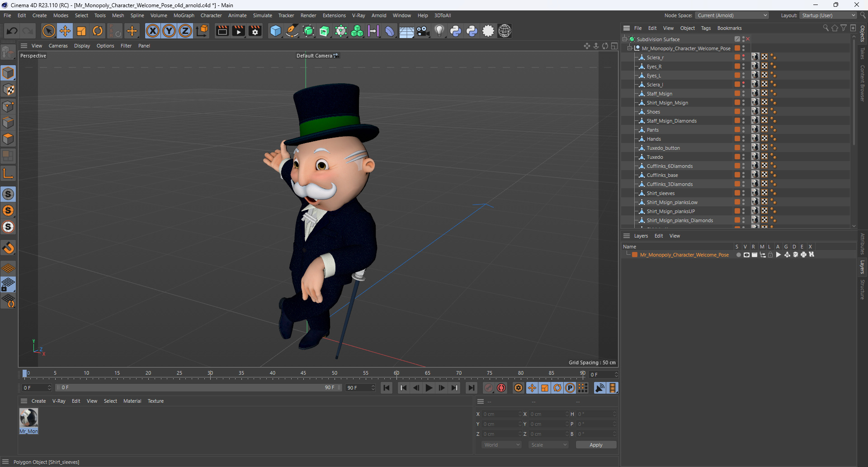Toggle viewport maximize icon at top right

pyautogui.click(x=614, y=46)
